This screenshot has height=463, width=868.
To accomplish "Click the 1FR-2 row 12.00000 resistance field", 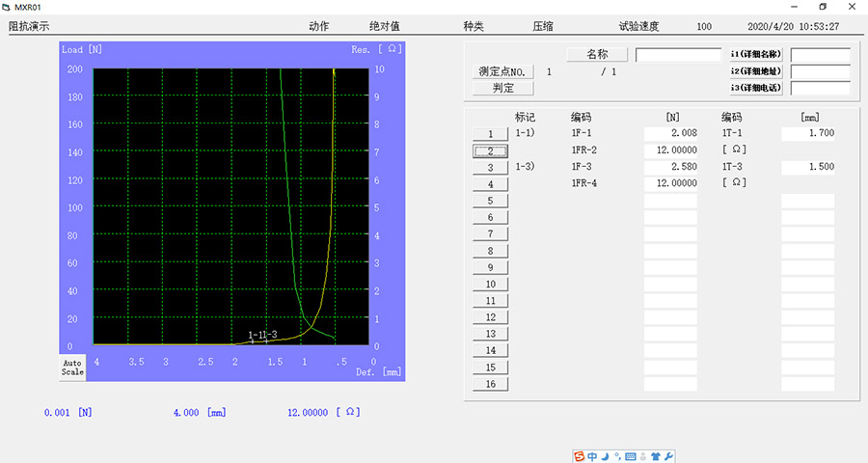I will [x=670, y=150].
